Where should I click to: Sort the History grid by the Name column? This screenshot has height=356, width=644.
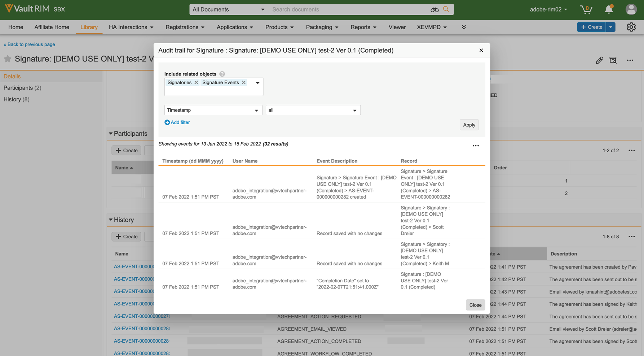pos(122,253)
